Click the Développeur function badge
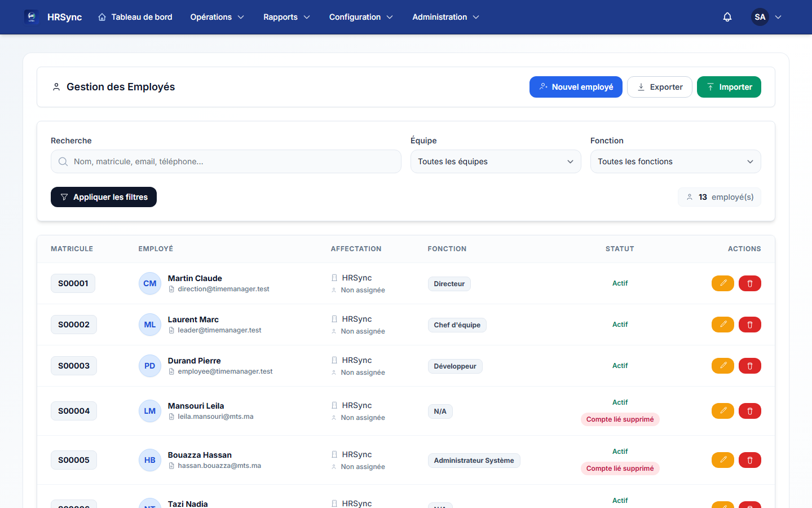Screen dimensions: 812x508 click(x=455, y=366)
